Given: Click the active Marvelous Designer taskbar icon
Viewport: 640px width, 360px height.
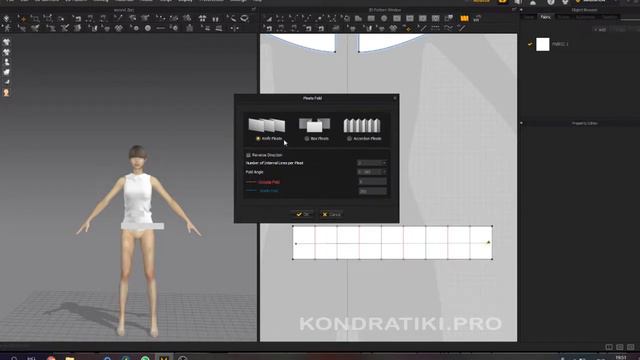Looking at the screenshot, I should click(164, 358).
